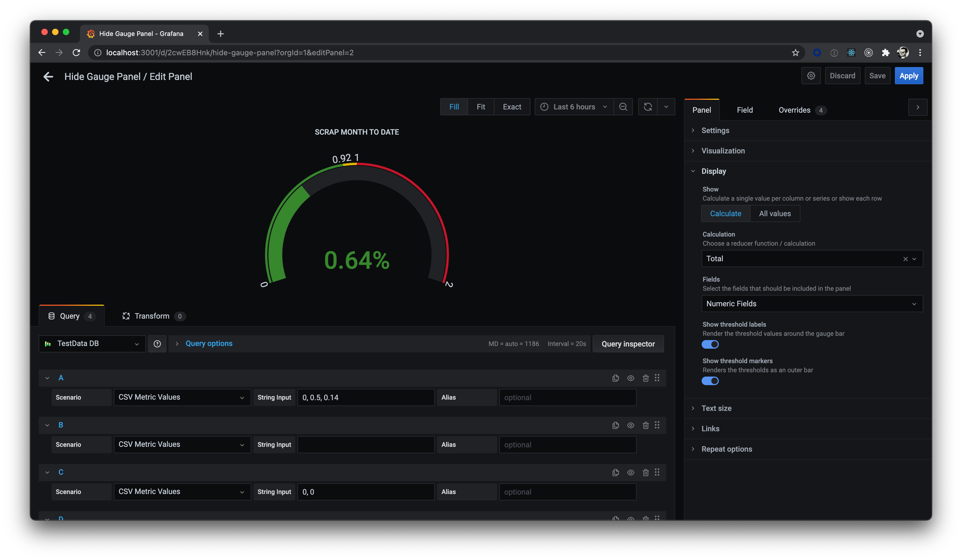The width and height of the screenshot is (962, 560).
Task: Open the TestData DB datasource dropdown
Action: tap(92, 343)
